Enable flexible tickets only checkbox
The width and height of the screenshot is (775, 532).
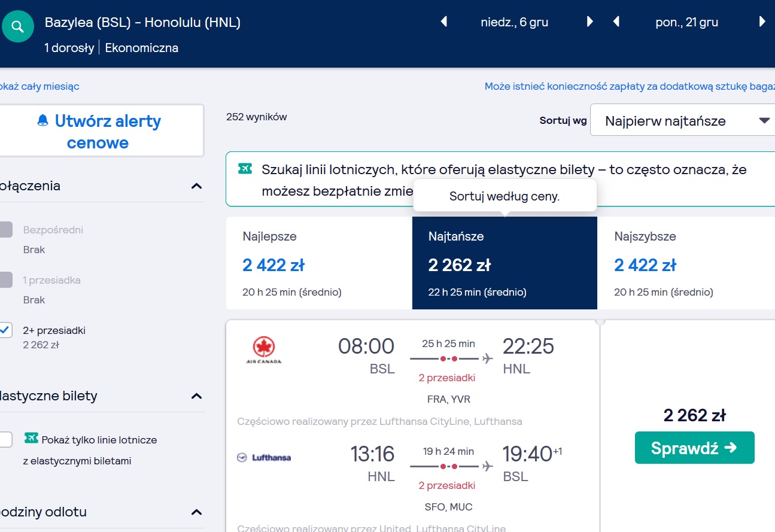tap(5, 439)
